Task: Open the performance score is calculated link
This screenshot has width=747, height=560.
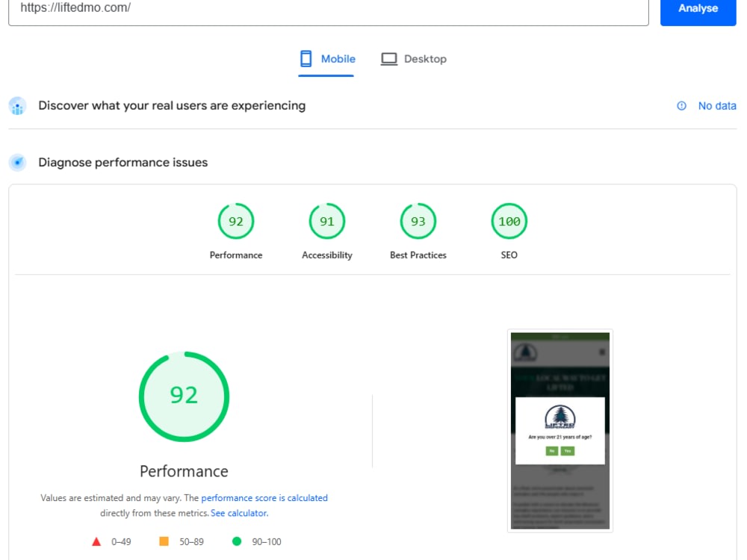Action: pyautogui.click(x=264, y=497)
